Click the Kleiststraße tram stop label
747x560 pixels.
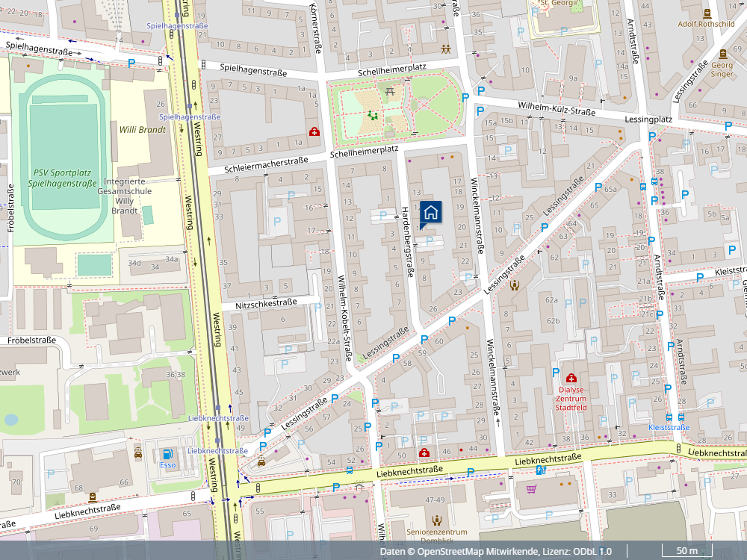[669, 428]
